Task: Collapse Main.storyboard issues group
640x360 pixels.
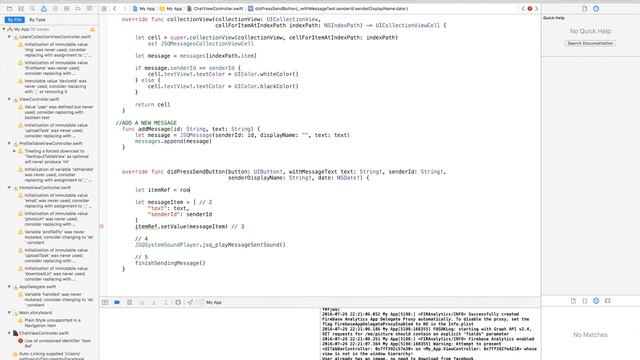Action: tap(9, 313)
